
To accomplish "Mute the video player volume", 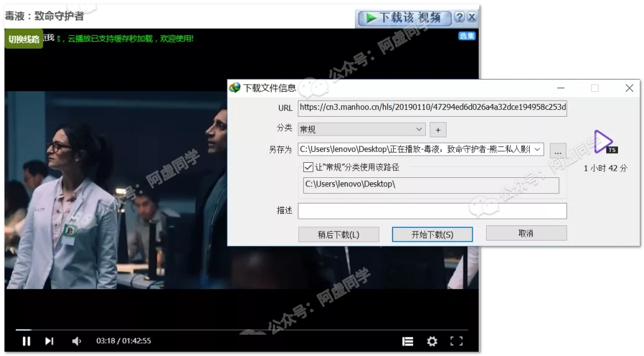I will 77,341.
